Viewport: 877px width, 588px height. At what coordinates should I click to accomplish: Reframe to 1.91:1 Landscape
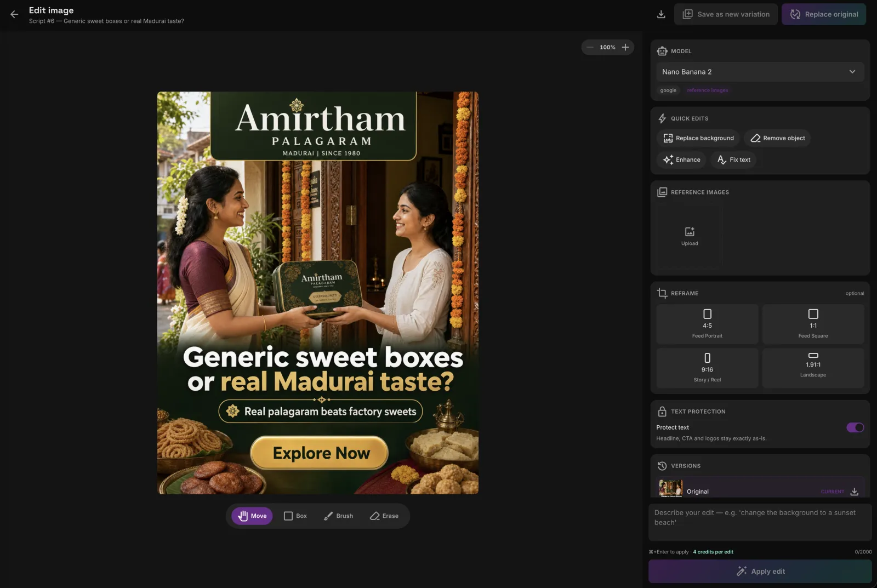813,368
